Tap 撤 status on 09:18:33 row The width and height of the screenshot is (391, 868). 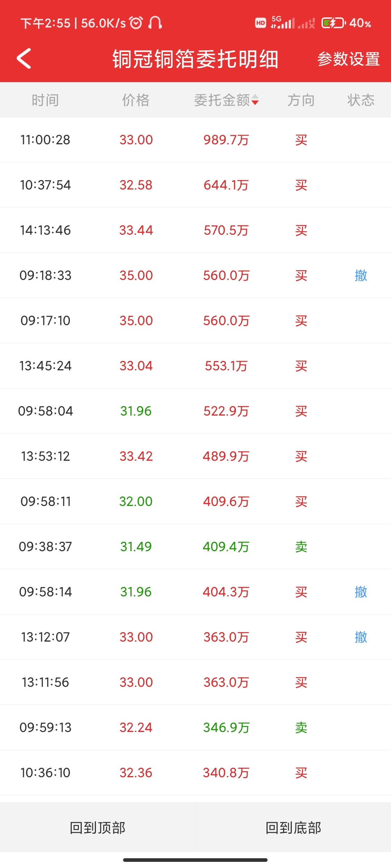coord(361,276)
